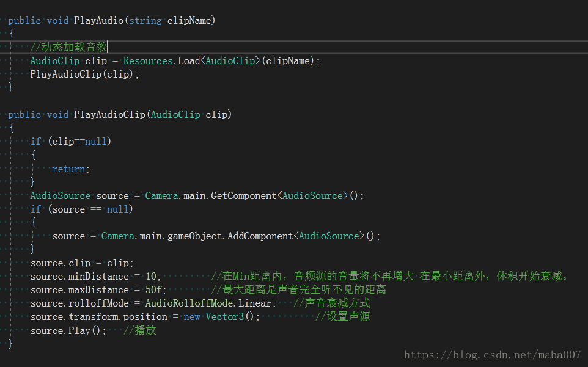Click new Vector3() expression
Image resolution: width=588 pixels, height=367 pixels.
click(219, 317)
